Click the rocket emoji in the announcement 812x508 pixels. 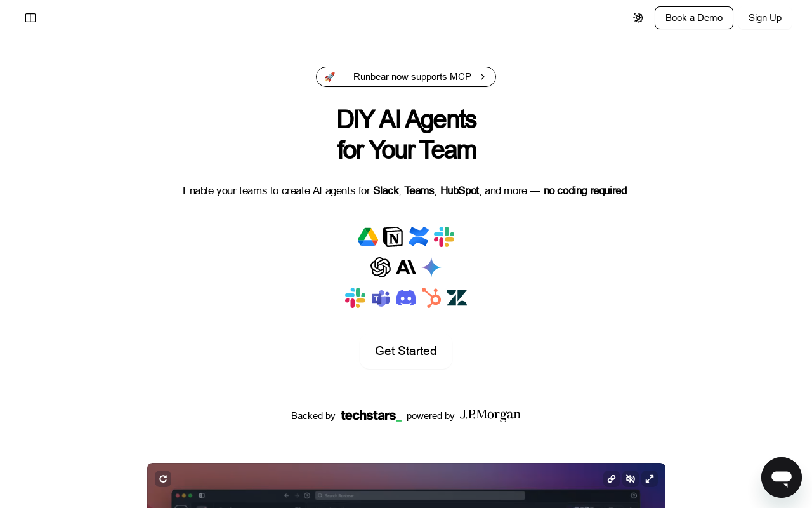click(330, 77)
